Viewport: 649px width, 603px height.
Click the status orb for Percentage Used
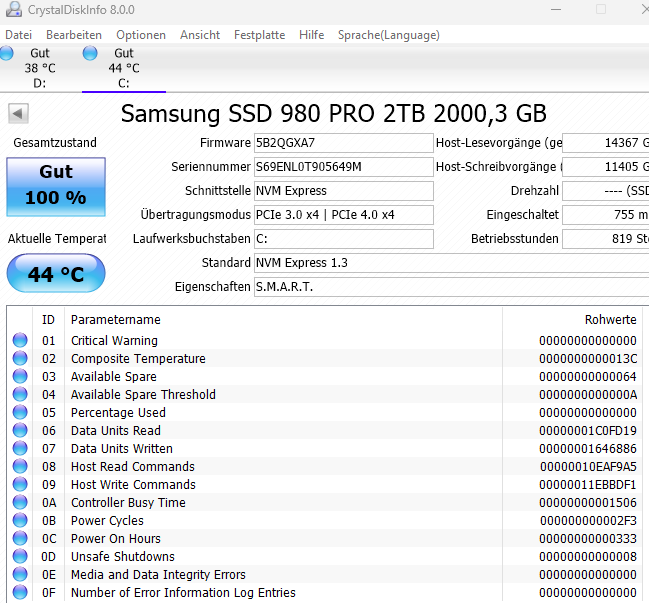20,412
